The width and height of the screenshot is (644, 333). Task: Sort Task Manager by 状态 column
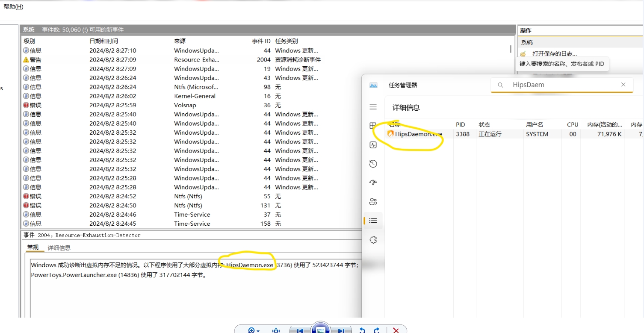pyautogui.click(x=484, y=124)
